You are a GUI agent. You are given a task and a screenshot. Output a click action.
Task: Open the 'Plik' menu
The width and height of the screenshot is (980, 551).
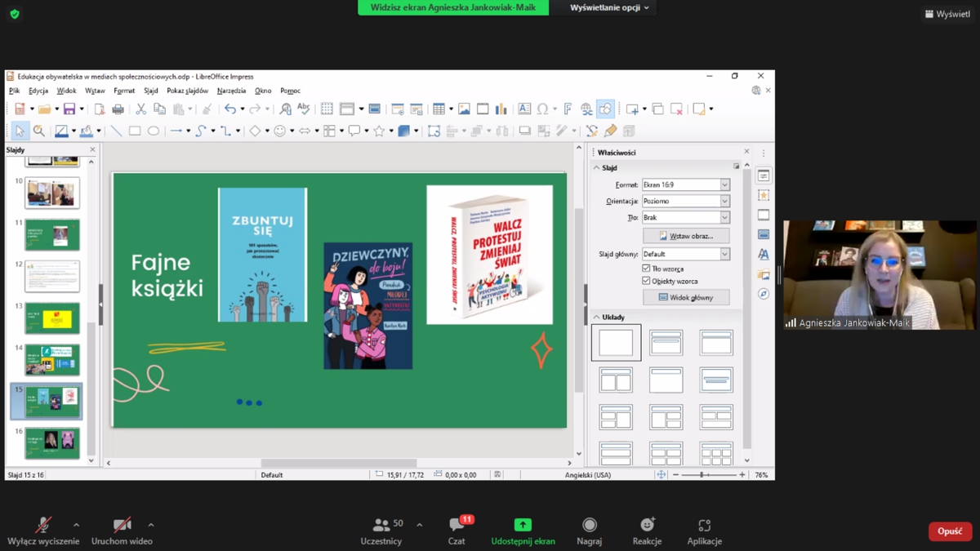pyautogui.click(x=14, y=91)
